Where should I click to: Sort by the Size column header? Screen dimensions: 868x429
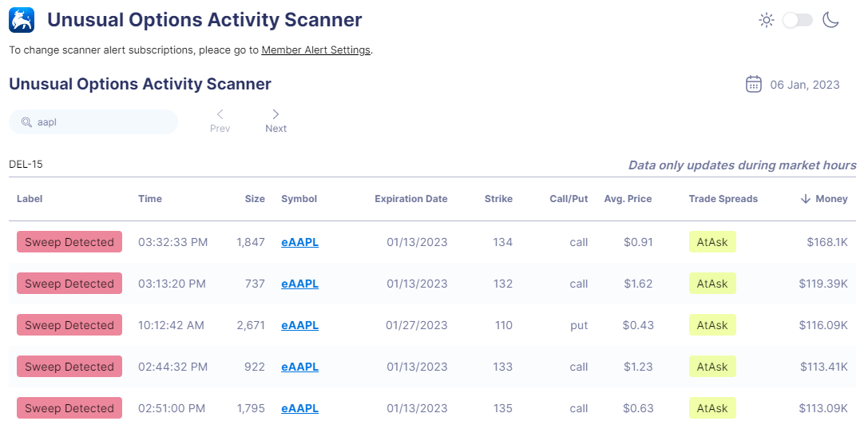click(x=255, y=199)
